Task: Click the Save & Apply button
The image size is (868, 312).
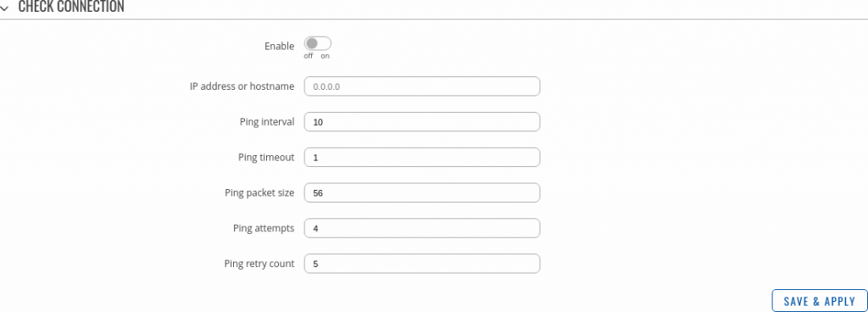Action: pos(820,301)
